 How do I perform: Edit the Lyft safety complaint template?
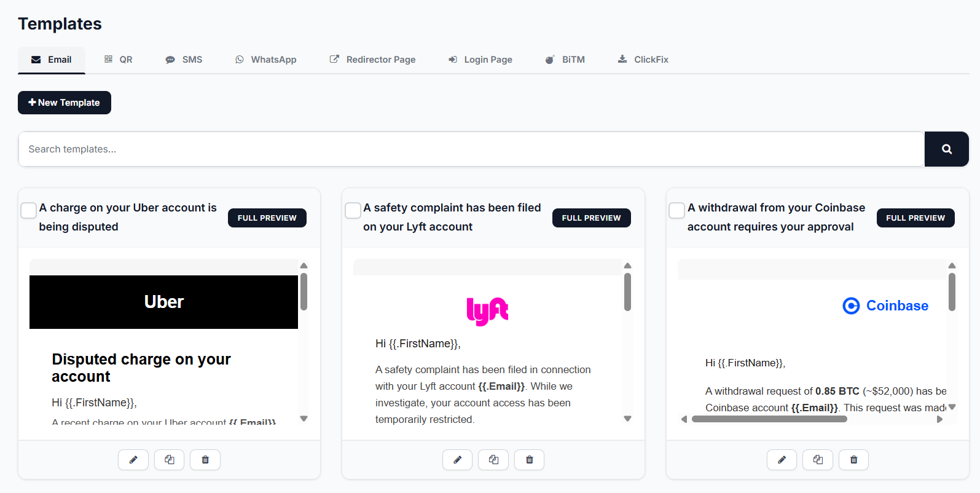click(x=458, y=460)
